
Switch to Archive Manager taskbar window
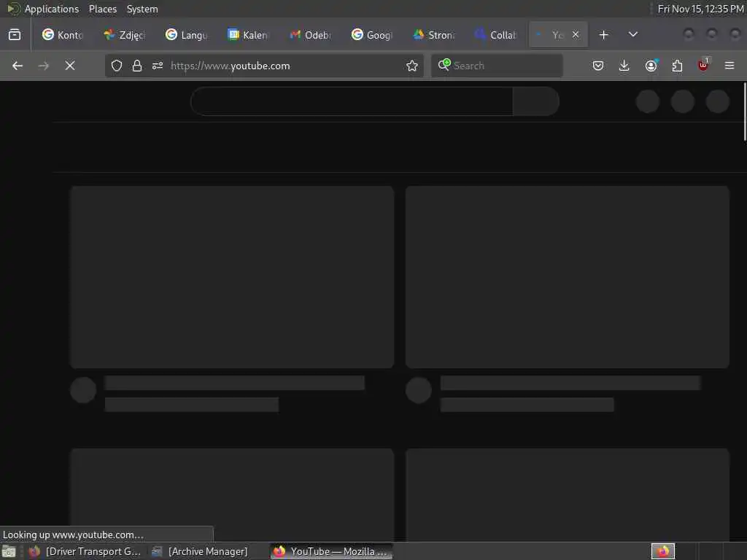pos(200,551)
